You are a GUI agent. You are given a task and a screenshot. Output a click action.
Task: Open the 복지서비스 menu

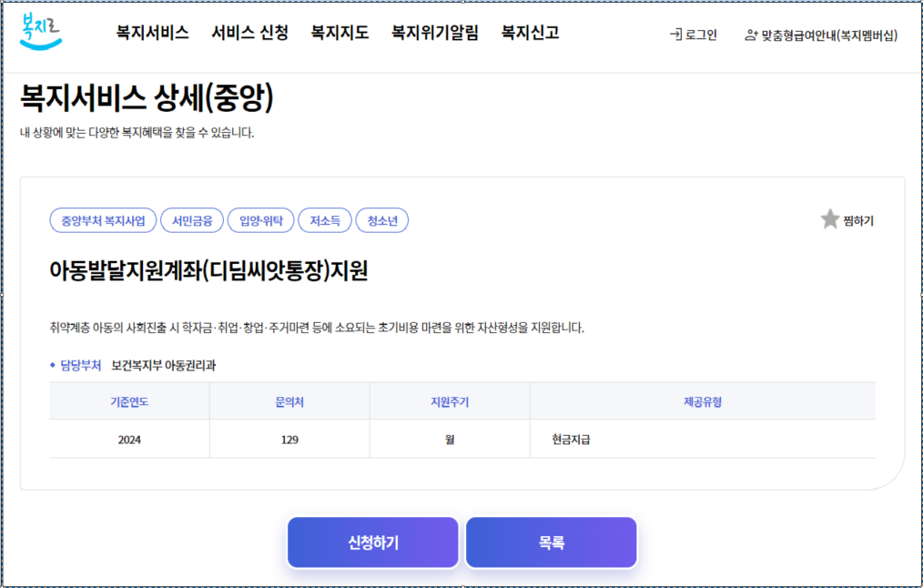tap(151, 33)
